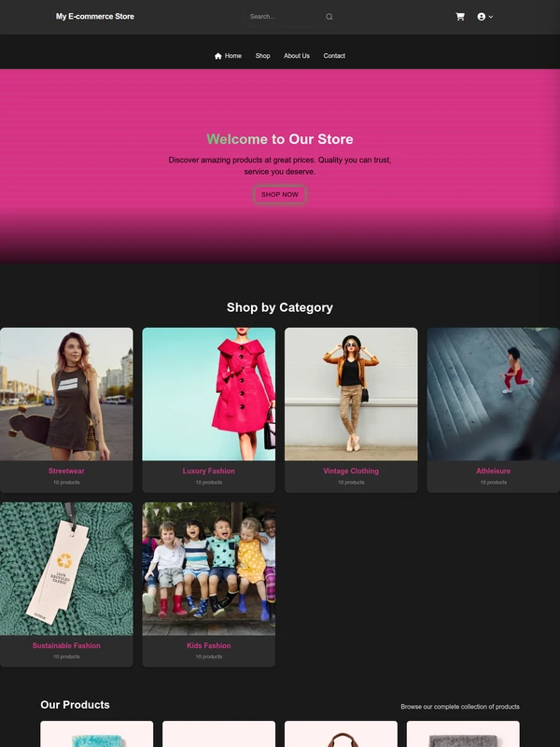Open the Kids Fashion category image
Screen dimensions: 560x747
[x=208, y=569]
